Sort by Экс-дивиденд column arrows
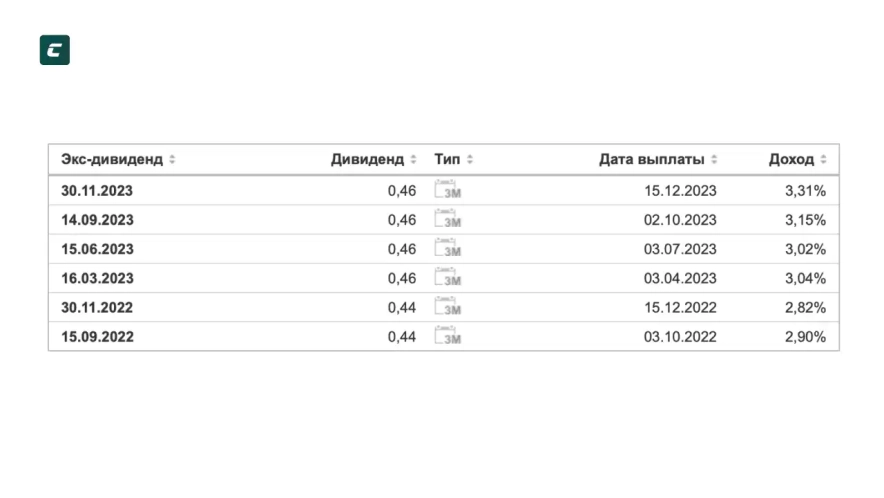The width and height of the screenshot is (884, 498). click(x=172, y=160)
